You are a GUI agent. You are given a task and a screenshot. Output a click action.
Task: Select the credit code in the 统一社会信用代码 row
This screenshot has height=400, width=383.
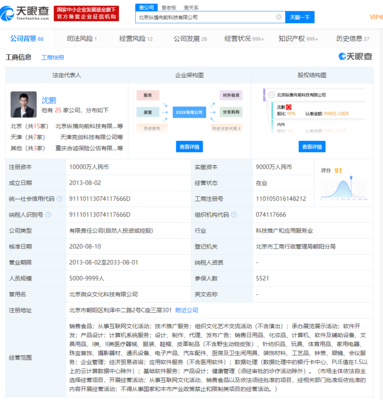tap(100, 199)
